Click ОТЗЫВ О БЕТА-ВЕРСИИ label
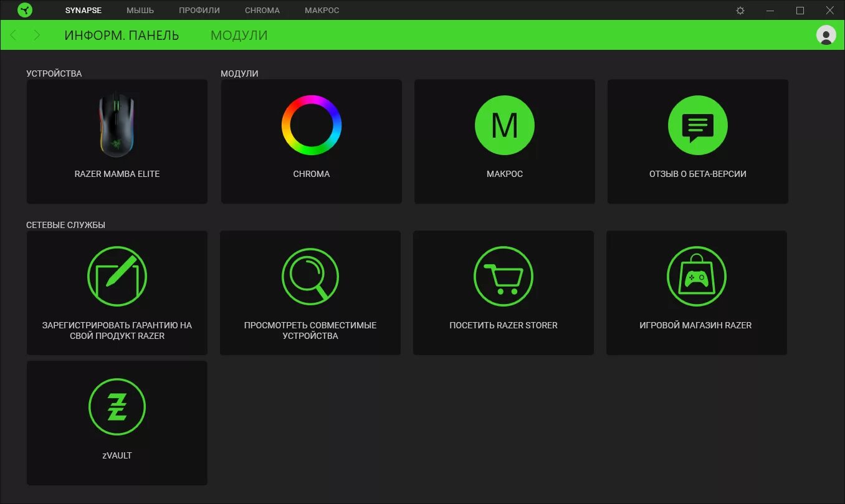845x504 pixels. 698,174
